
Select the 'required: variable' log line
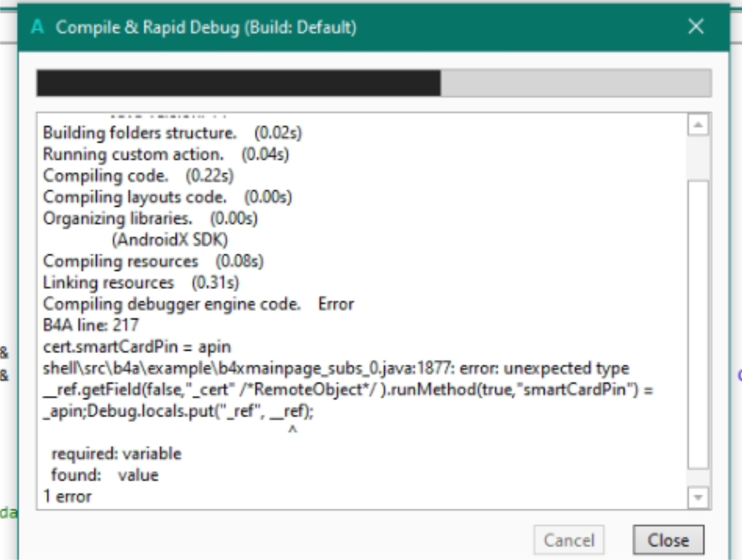116,454
